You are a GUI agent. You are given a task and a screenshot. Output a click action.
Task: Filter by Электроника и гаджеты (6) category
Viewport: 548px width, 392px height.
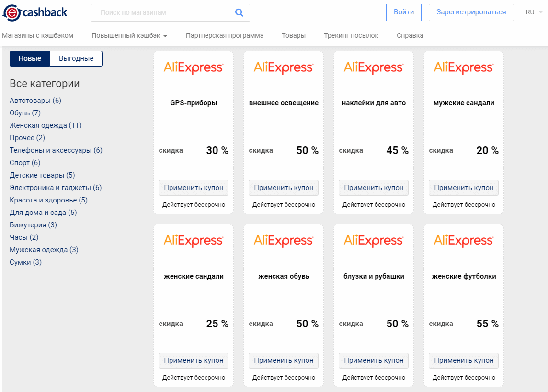(x=56, y=188)
